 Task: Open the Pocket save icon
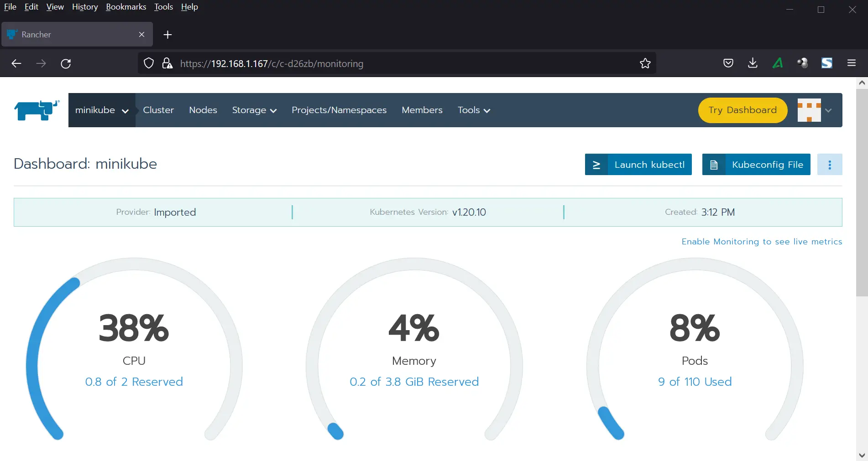pos(728,63)
